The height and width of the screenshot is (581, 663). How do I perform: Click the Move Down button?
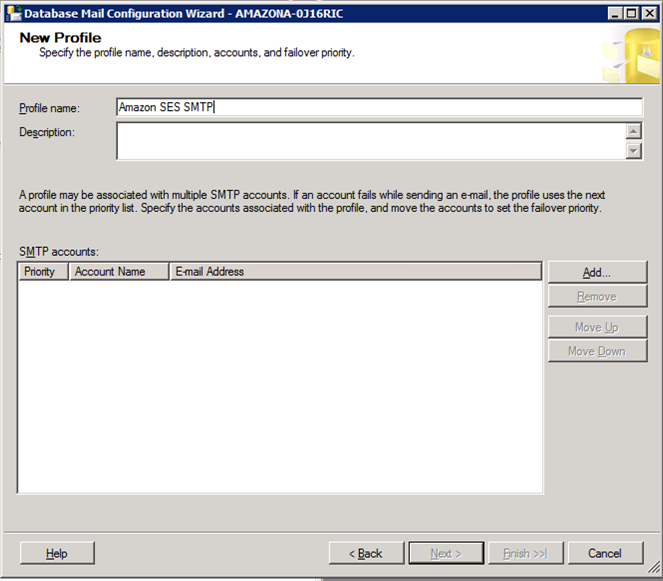pyautogui.click(x=597, y=351)
